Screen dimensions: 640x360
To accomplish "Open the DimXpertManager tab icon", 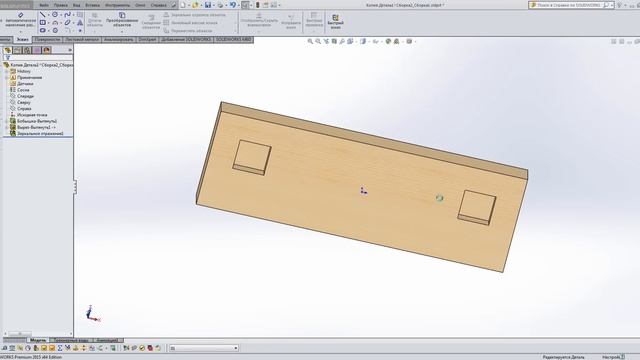I will (x=37, y=50).
